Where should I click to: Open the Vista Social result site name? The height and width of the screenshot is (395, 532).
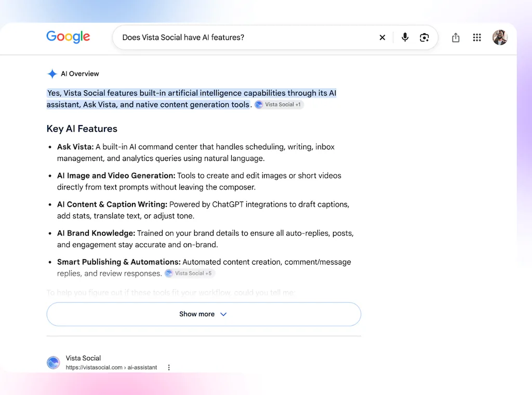point(83,358)
